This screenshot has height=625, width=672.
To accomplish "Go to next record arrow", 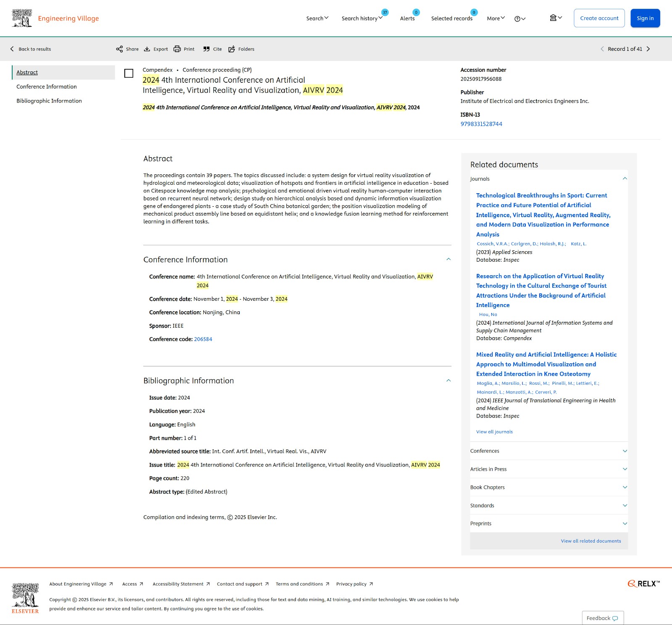I will tap(648, 49).
